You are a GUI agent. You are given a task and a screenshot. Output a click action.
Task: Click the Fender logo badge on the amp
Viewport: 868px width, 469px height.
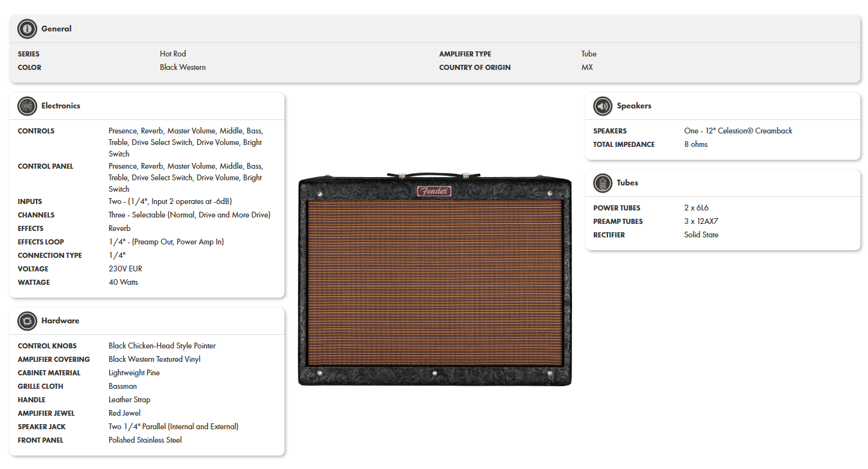click(x=434, y=191)
